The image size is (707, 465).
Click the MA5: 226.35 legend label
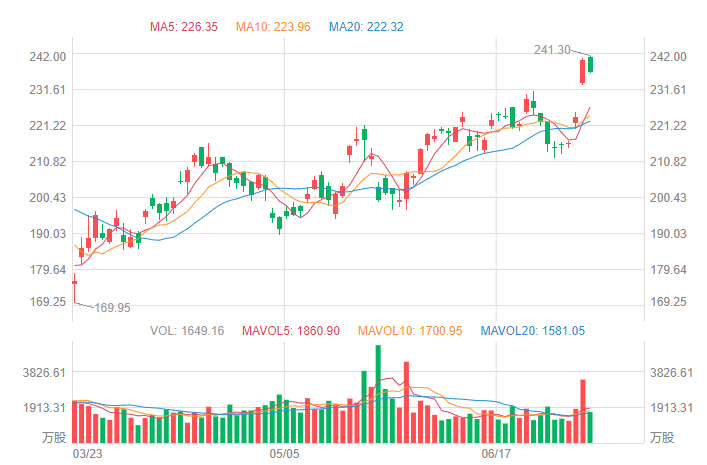click(x=184, y=26)
